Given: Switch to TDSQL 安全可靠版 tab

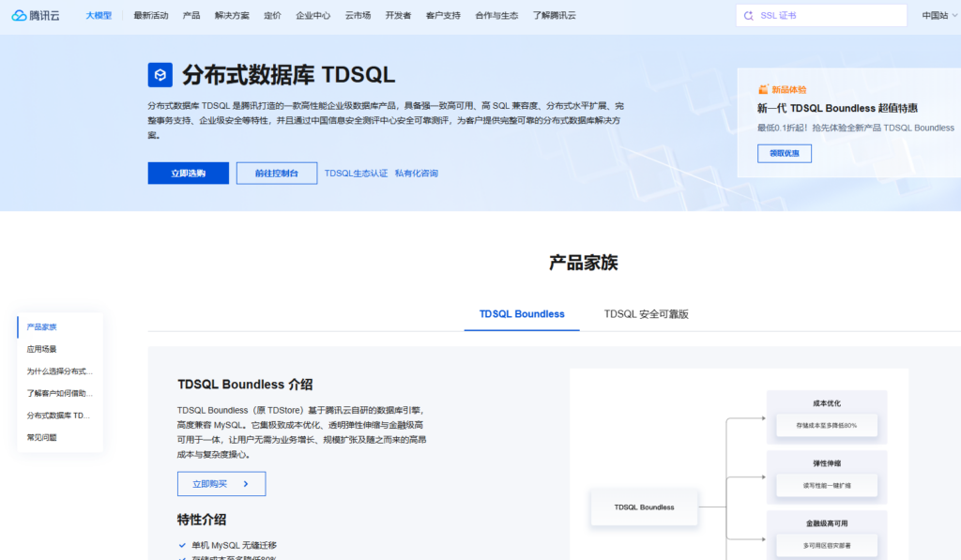Looking at the screenshot, I should click(x=646, y=314).
